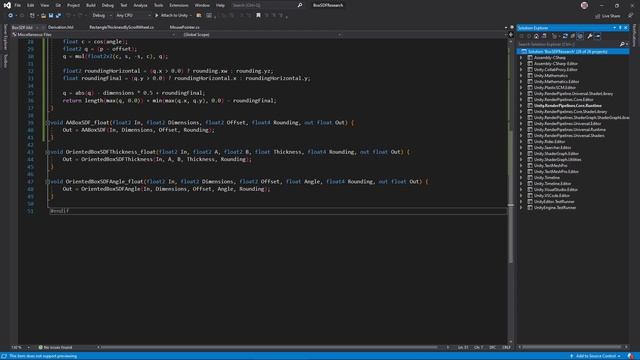Expand the Assembly-CSharp project
Image resolution: width=640 pixels, height=360 pixels.
(521, 58)
